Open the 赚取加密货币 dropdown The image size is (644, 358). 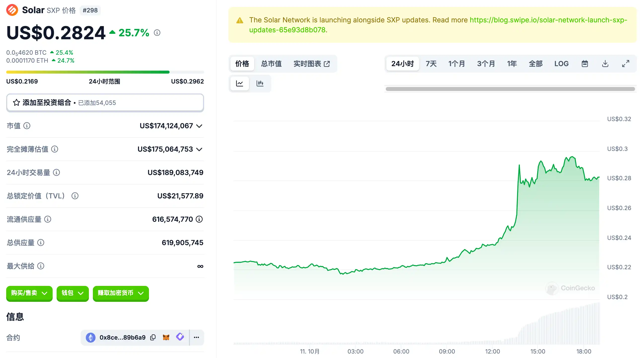tap(121, 293)
